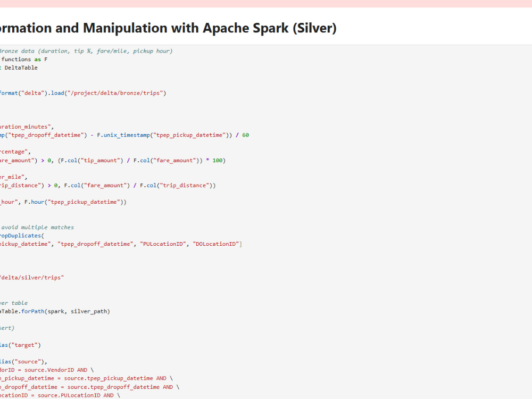The image size is (532, 399).
Task: Click the "source.tpep_dropoff_datetime AND \" condition
Action: pyautogui.click(x=123, y=387)
